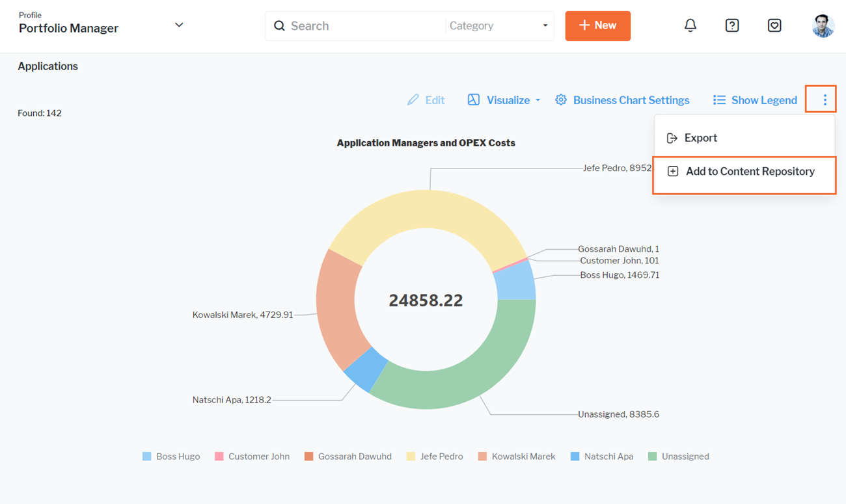
Task: Click the notification bell icon
Action: click(x=690, y=25)
